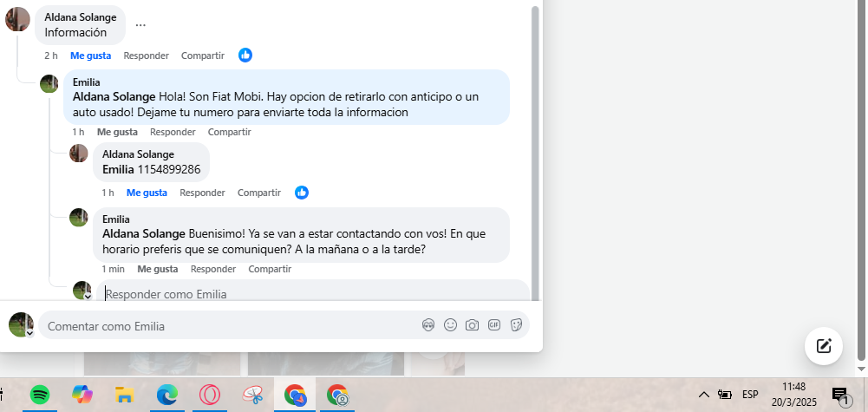Reply to Emilia's Fiat Mobi comment

[x=173, y=132]
